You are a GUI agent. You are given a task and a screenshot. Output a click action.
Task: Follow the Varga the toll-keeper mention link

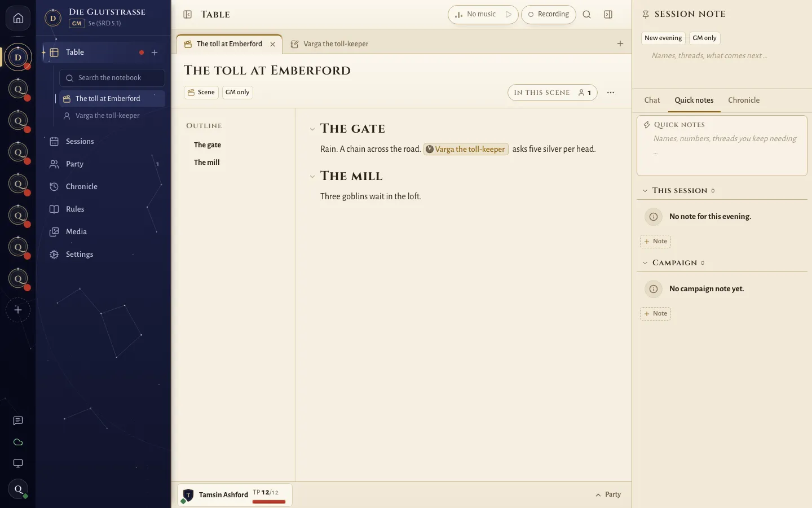466,150
